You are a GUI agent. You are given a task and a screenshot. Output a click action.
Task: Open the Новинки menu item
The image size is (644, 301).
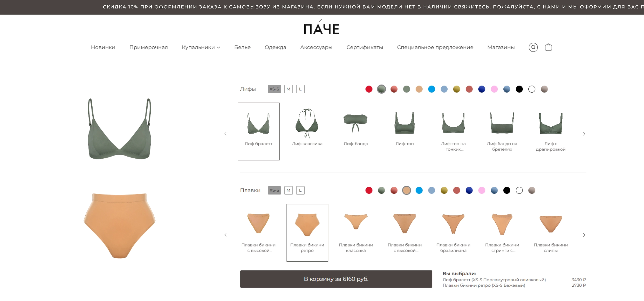click(x=103, y=47)
